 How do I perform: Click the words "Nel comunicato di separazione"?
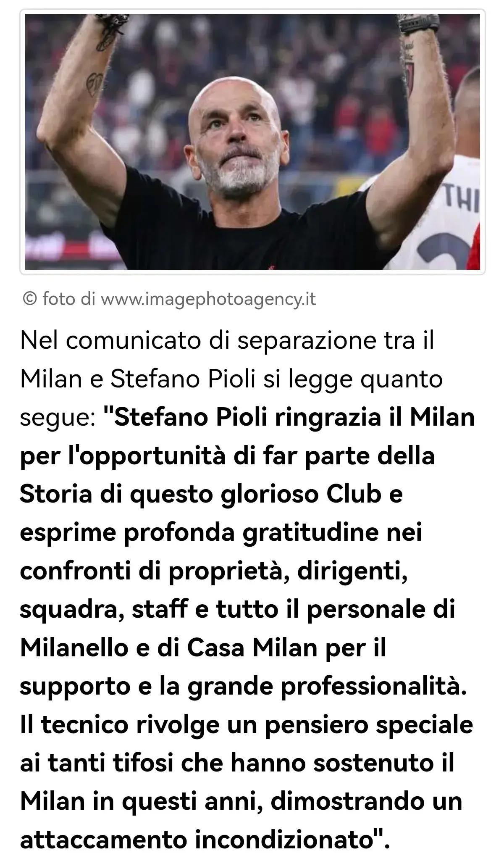click(179, 341)
